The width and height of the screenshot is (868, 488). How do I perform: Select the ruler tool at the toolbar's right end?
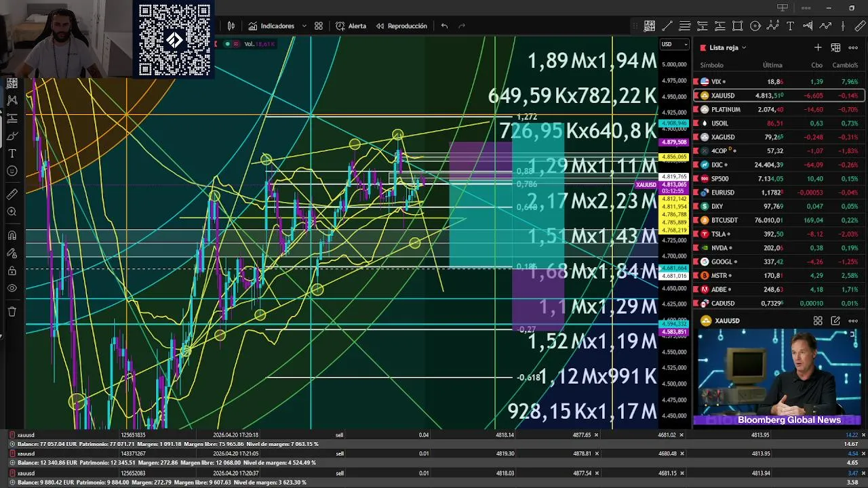tap(861, 26)
